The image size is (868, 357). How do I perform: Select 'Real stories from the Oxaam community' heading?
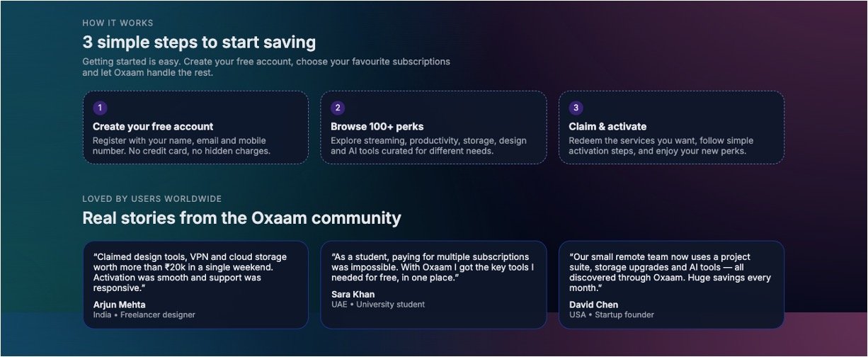pyautogui.click(x=241, y=217)
